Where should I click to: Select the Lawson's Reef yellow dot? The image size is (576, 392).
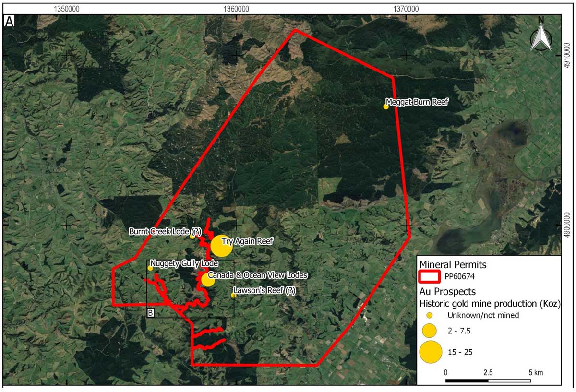tap(234, 295)
